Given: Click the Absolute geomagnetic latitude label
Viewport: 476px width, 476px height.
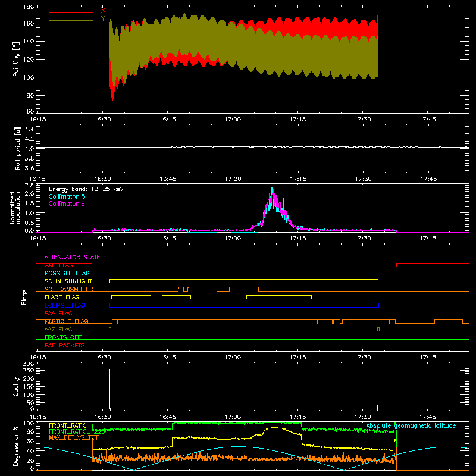Looking at the screenshot, I should coord(411,425).
